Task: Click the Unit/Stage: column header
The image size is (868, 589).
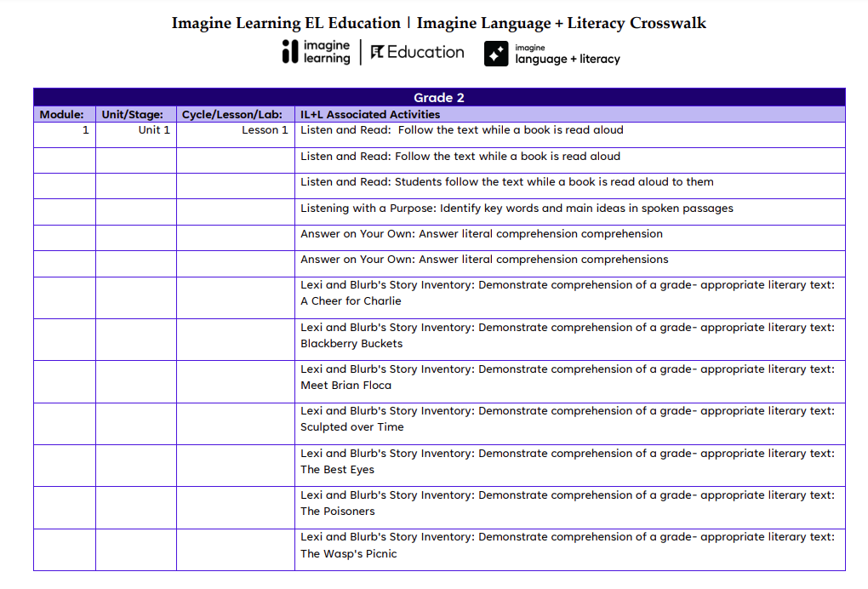Action: (134, 114)
